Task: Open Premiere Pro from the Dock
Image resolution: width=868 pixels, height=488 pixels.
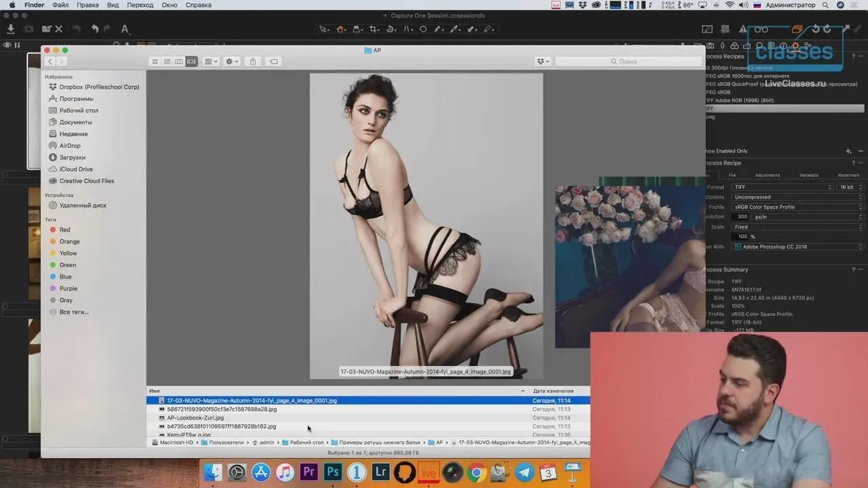Action: coord(309,472)
